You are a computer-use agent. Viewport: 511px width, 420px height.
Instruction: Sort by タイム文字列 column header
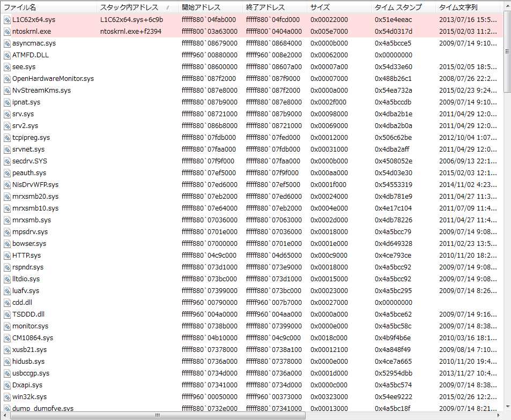click(468, 7)
